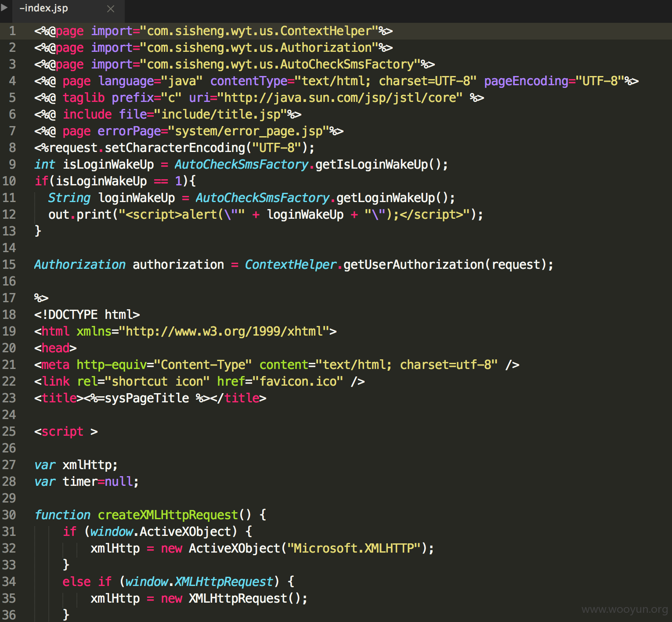Click "charset=utf-8" on line 21
Image resolution: width=672 pixels, height=622 pixels.
pos(445,365)
